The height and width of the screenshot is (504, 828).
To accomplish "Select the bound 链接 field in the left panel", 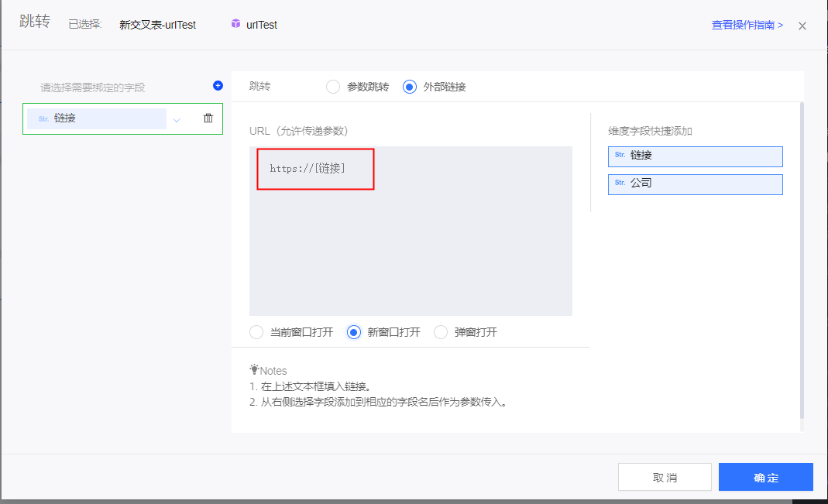I will tap(97, 118).
